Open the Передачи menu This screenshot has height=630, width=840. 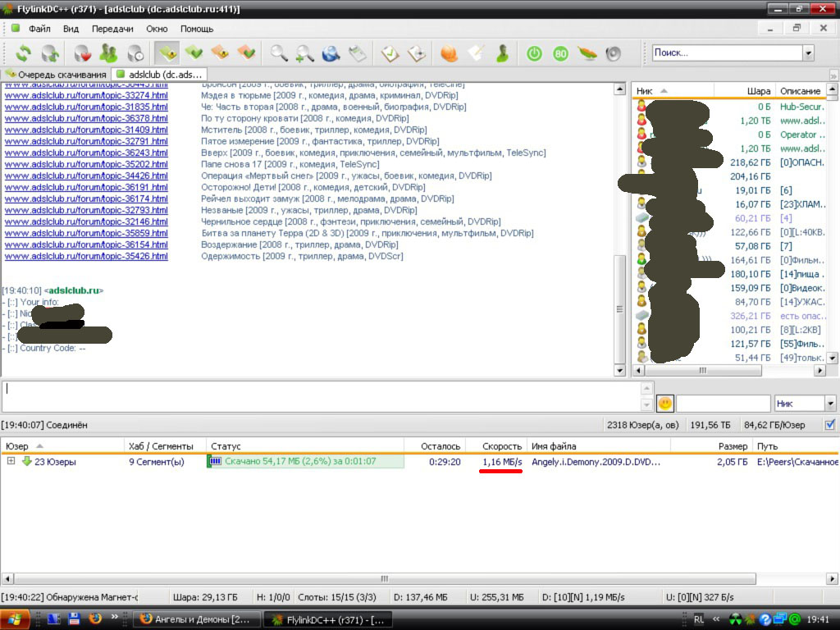112,29
